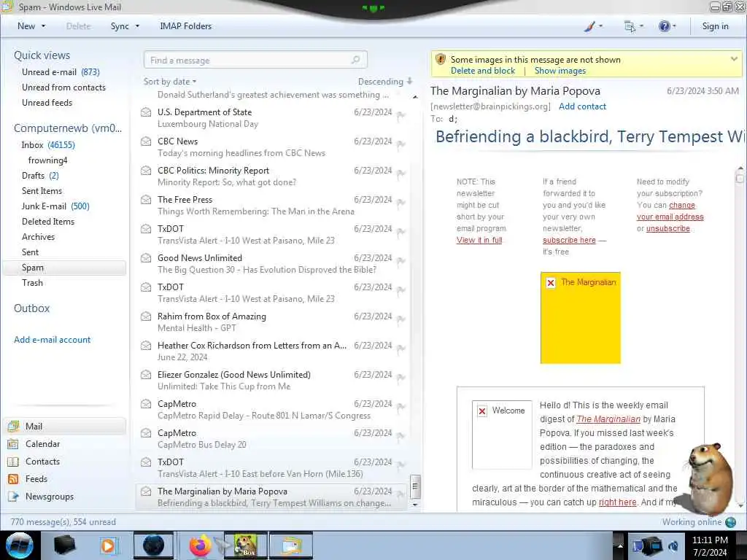Open the frowning4 subfolder
Screen dimensions: 747x560
[47, 160]
